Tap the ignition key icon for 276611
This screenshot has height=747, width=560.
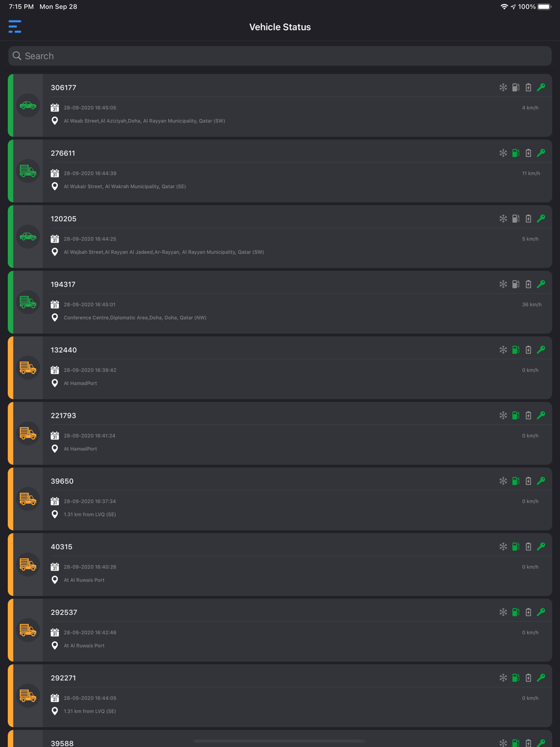click(541, 153)
